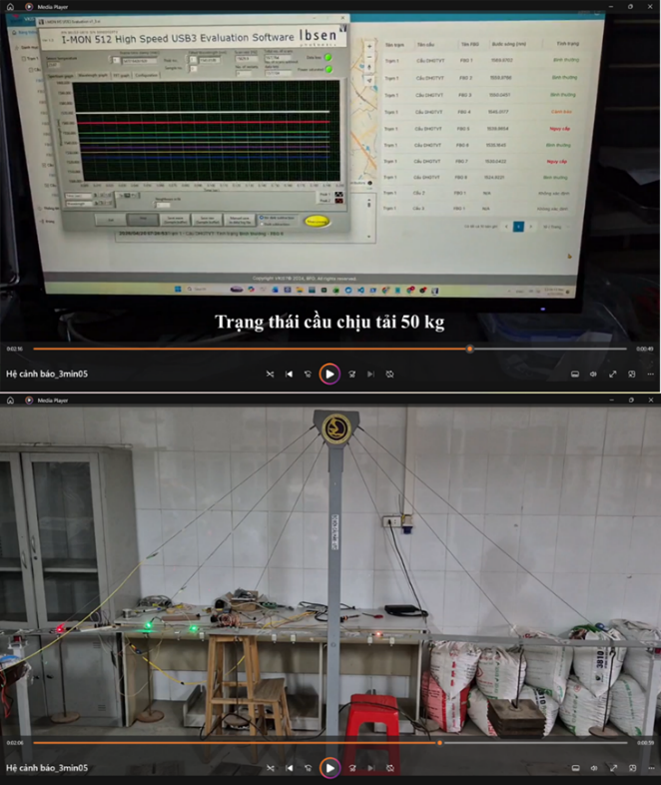Screen dimensions: 661x785
Task: Click the 0:00:49 remaining time in top player
Action: click(x=644, y=349)
